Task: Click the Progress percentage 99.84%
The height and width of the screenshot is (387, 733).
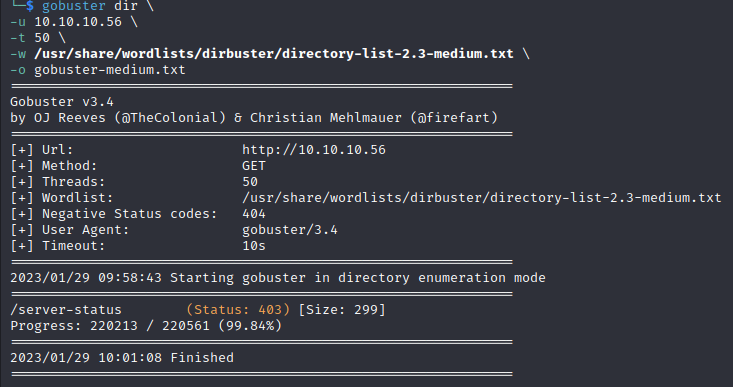Action: coord(250,326)
